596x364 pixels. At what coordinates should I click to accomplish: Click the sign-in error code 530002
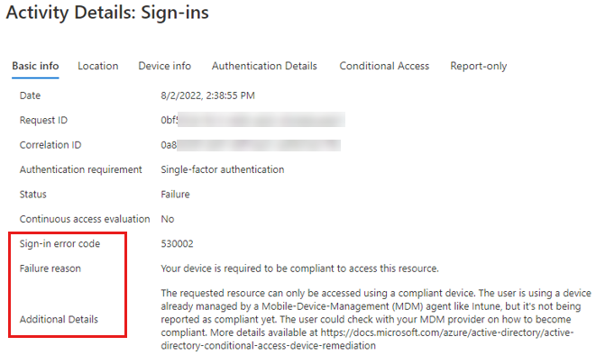(x=177, y=244)
